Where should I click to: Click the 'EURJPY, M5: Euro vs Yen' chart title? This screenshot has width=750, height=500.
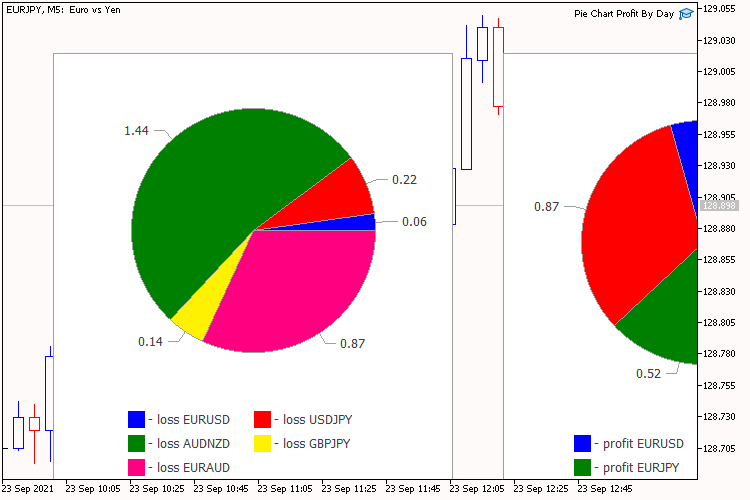(64, 10)
